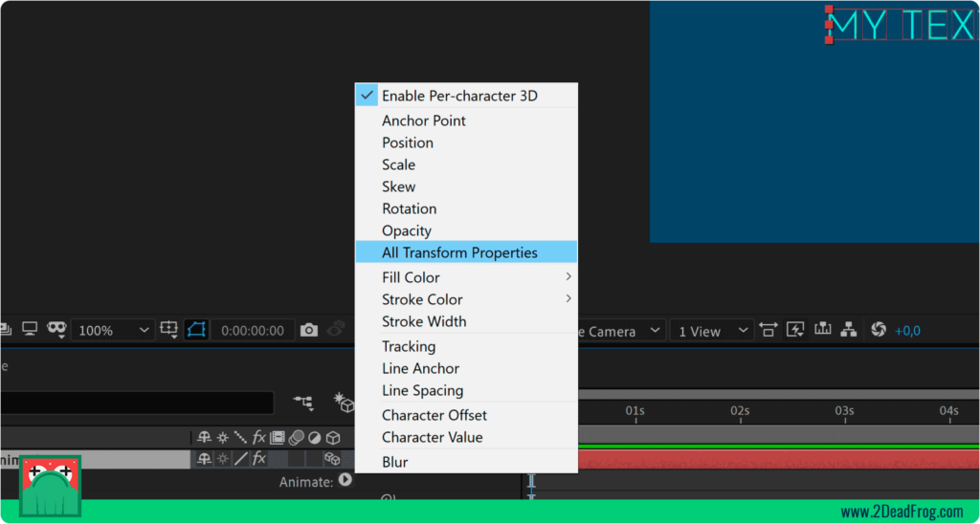Screen dimensions: 980x524
Task: Click the Timeline icon in viewer toolbar
Action: pos(822,329)
